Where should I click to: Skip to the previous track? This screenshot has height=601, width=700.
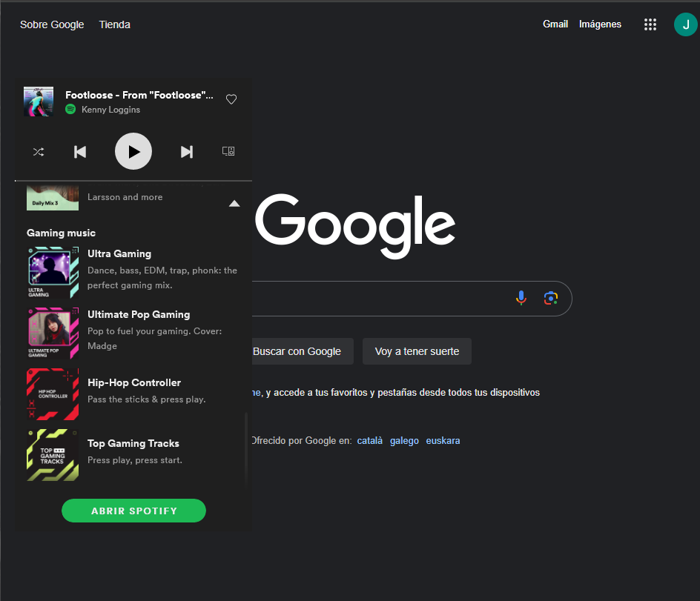point(80,152)
